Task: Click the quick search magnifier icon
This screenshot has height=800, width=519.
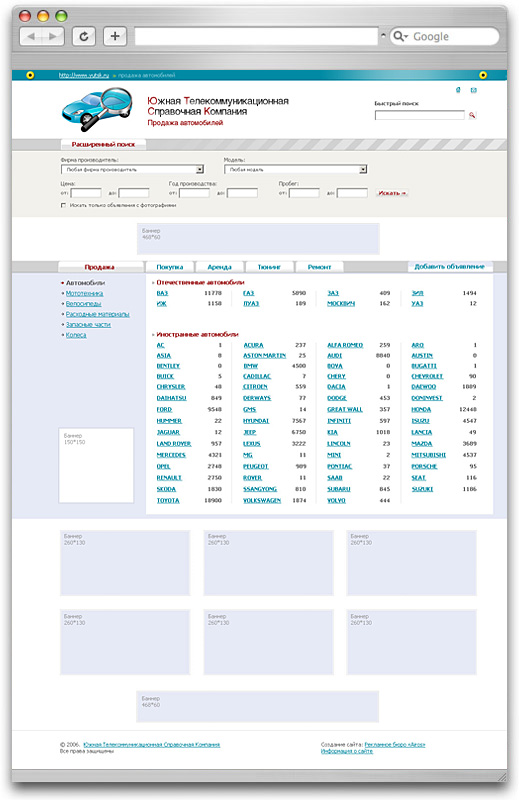Action: pyautogui.click(x=472, y=115)
